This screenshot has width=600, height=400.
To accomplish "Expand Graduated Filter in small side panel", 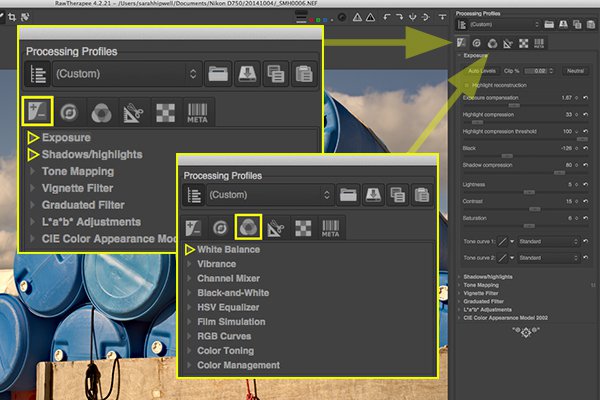I will tap(483, 302).
